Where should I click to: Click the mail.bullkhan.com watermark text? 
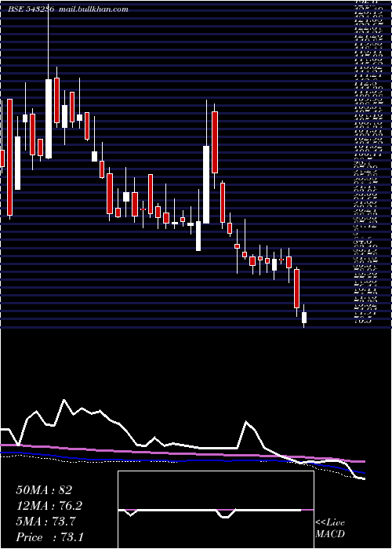[x=93, y=9]
